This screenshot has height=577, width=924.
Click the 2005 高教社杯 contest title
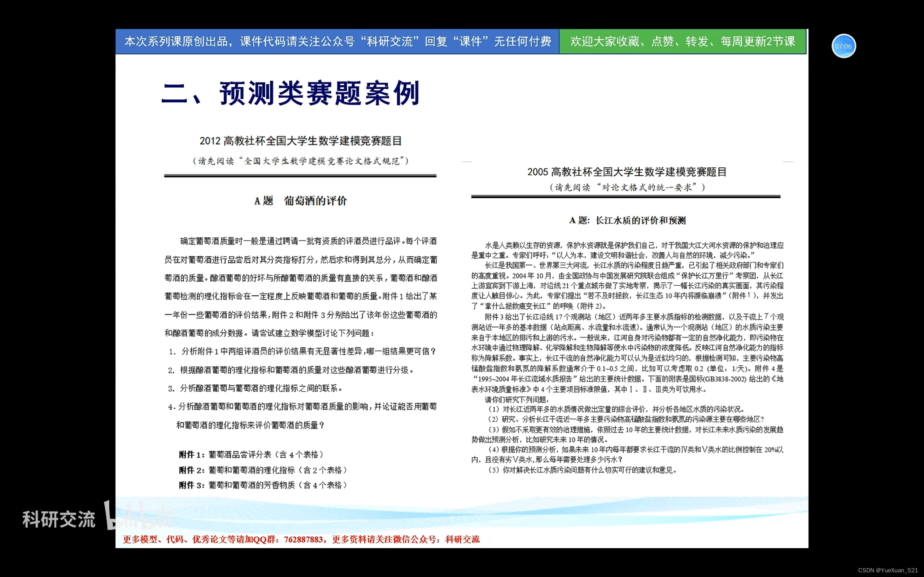tap(627, 172)
